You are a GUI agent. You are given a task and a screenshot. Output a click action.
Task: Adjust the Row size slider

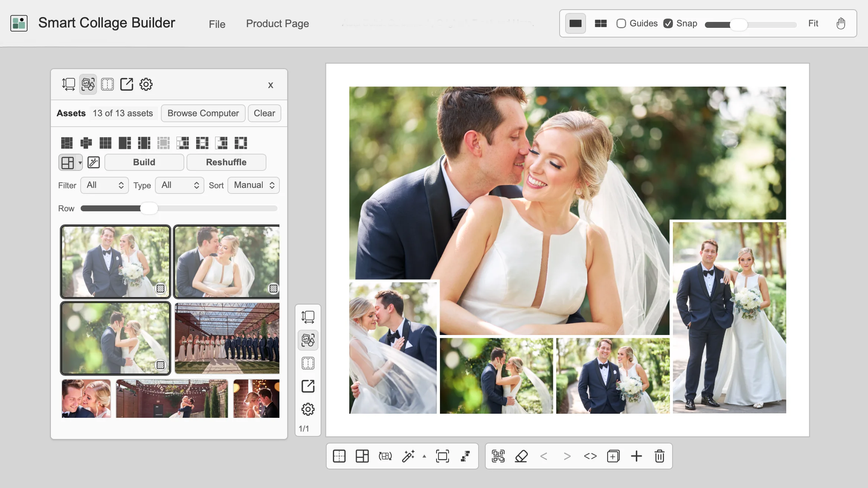179,208
